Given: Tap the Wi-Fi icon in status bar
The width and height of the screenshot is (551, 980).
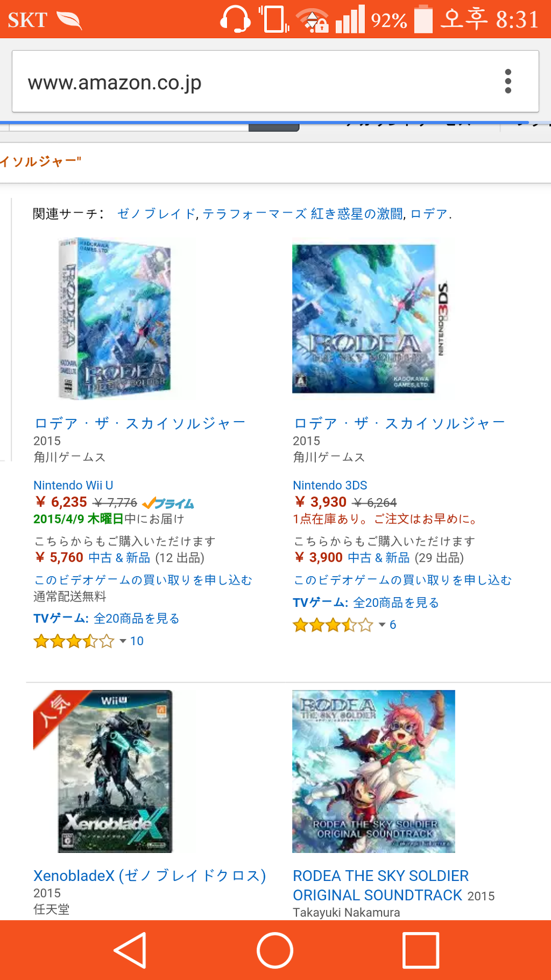Looking at the screenshot, I should tap(313, 20).
